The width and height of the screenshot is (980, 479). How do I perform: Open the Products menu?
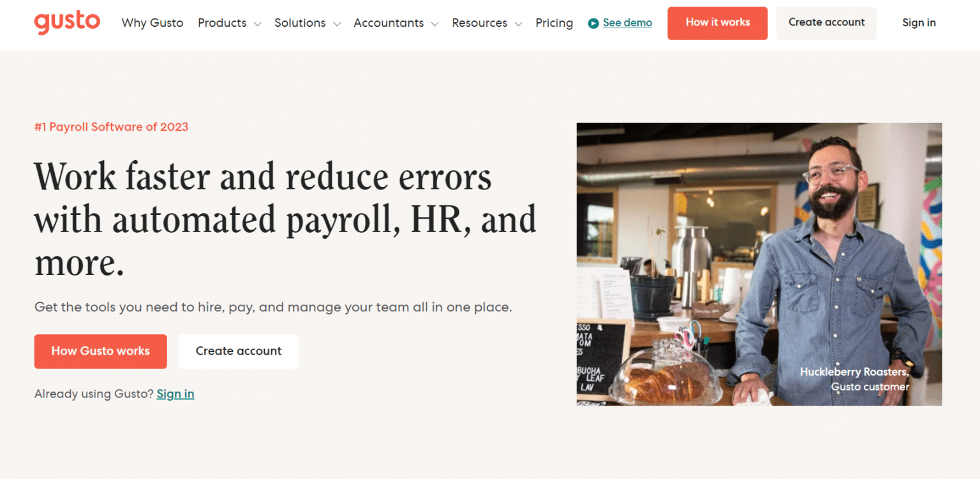tap(222, 23)
